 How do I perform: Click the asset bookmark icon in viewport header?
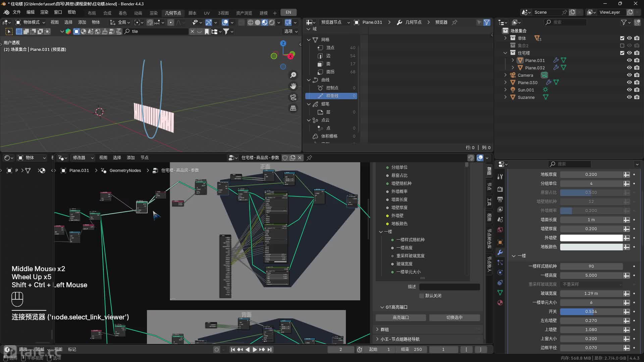pyautogui.click(x=207, y=32)
